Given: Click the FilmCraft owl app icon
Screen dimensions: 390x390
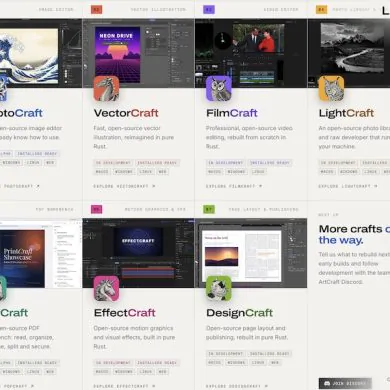Looking at the screenshot, I should click(x=219, y=89).
